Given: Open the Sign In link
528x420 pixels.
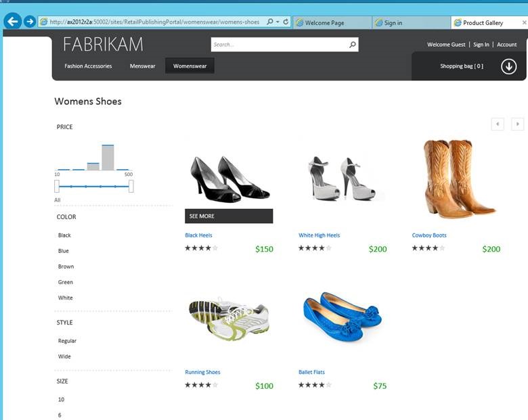Looking at the screenshot, I should (x=481, y=45).
